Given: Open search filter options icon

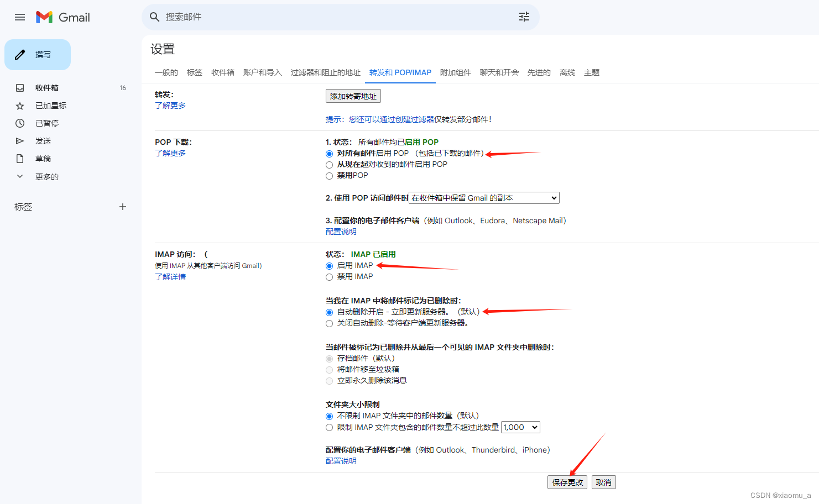Looking at the screenshot, I should point(524,17).
